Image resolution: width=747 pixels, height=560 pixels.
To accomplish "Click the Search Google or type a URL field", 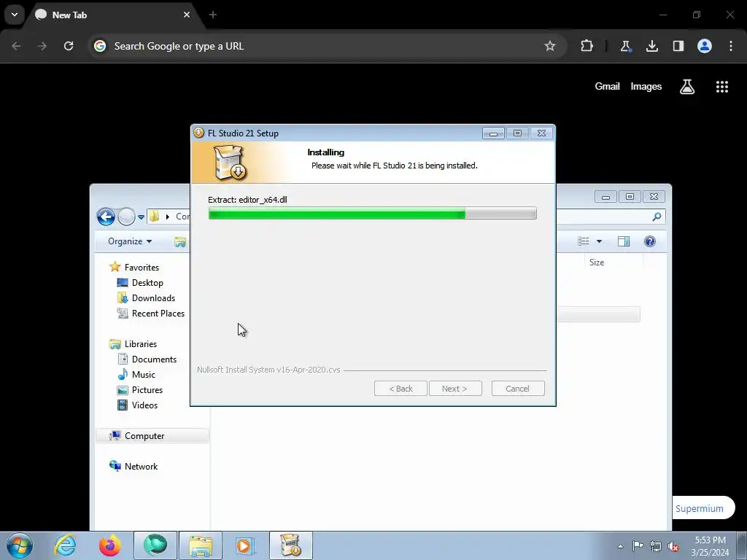I will (327, 46).
